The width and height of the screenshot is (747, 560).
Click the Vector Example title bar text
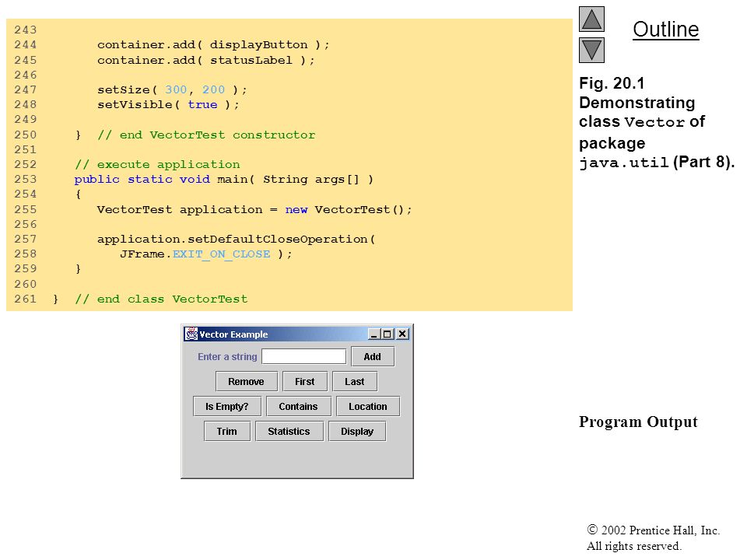click(233, 334)
